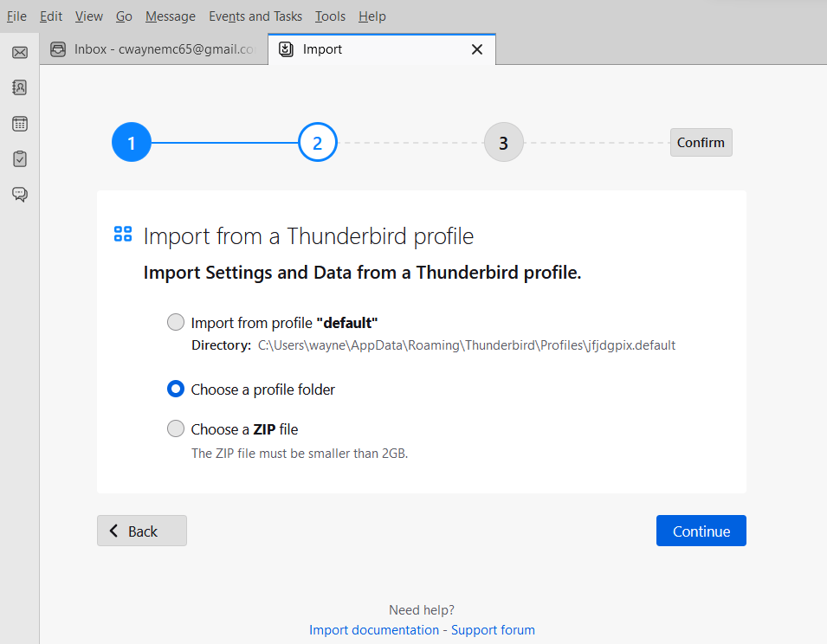Screen dimensions: 827x644
Task: Close the Import tab
Action: click(477, 49)
